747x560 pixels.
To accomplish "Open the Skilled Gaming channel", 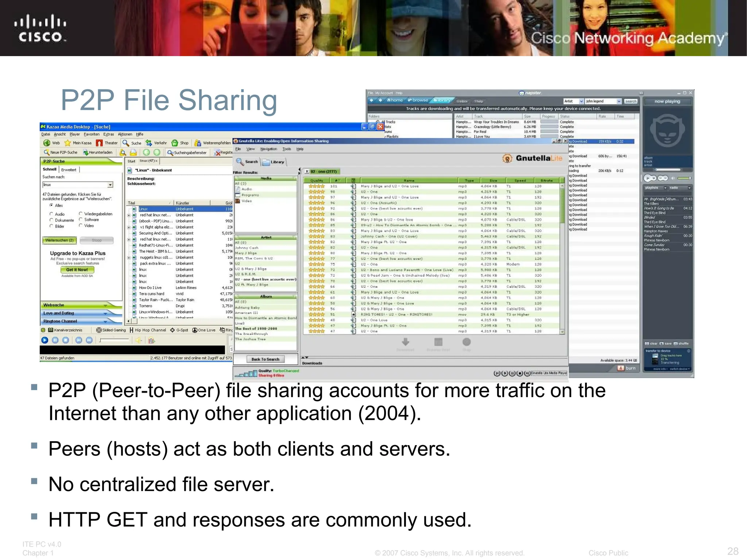I will point(111,330).
